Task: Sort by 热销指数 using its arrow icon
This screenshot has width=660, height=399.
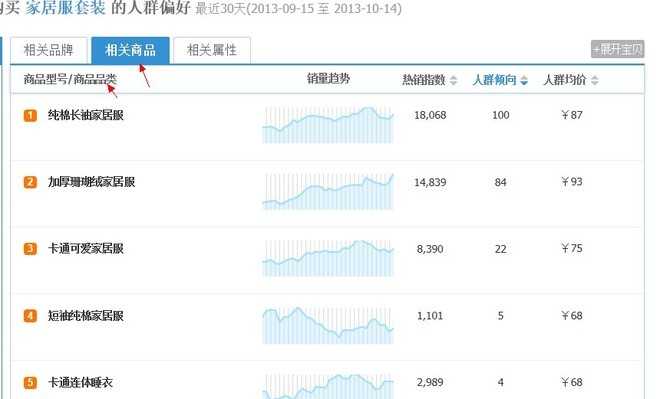Action: [x=453, y=80]
